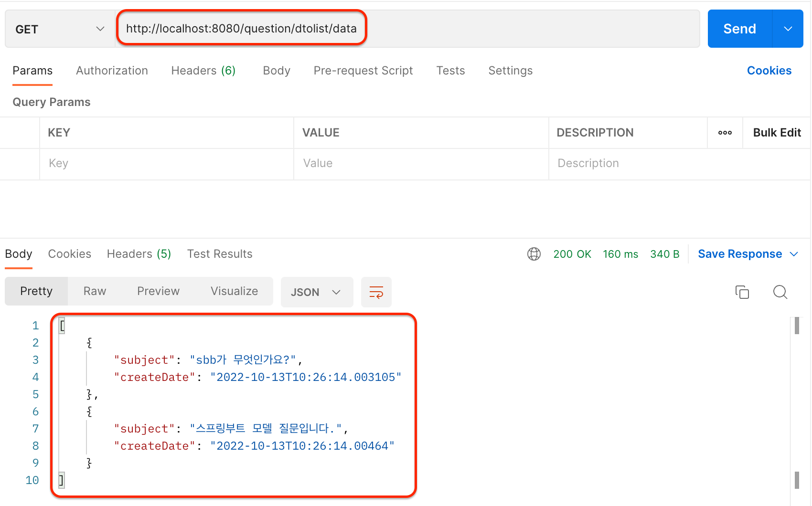Switch to Raw view mode
Viewport: 812px width, 506px height.
(95, 291)
